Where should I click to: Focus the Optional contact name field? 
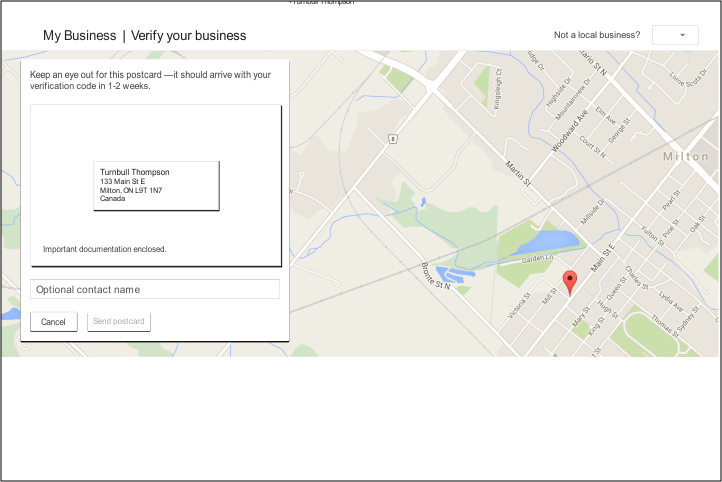(x=155, y=289)
